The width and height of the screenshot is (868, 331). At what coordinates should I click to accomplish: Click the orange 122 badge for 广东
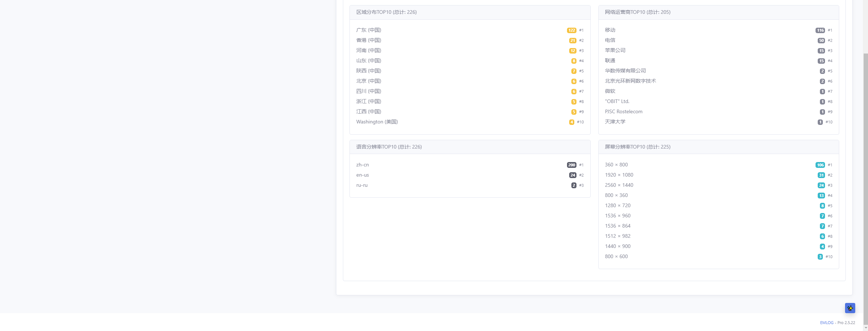(571, 30)
